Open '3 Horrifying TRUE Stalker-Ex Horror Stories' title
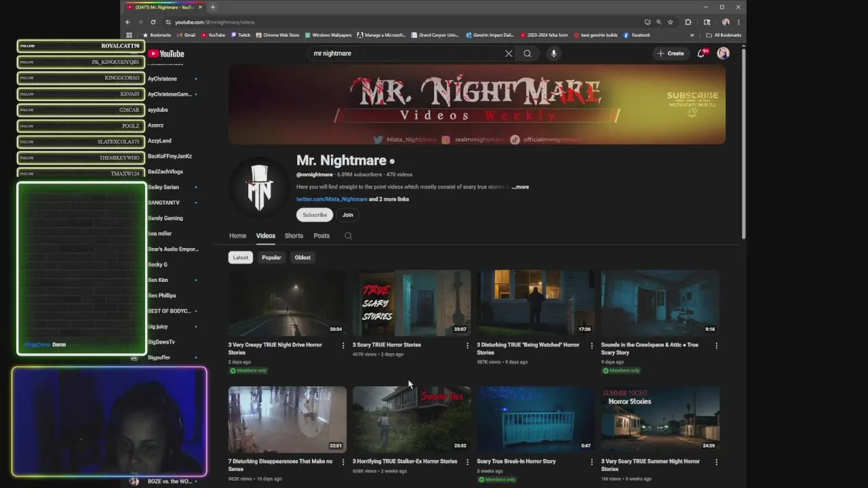The image size is (868, 488). [x=405, y=462]
